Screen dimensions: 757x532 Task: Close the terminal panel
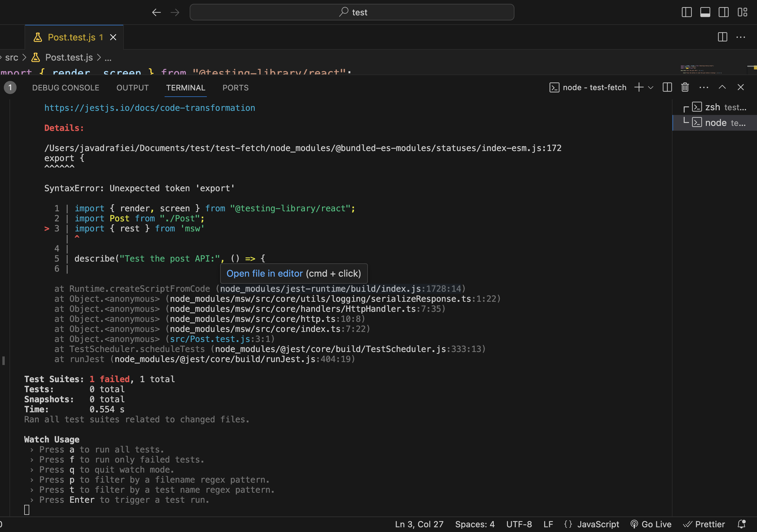pyautogui.click(x=740, y=87)
